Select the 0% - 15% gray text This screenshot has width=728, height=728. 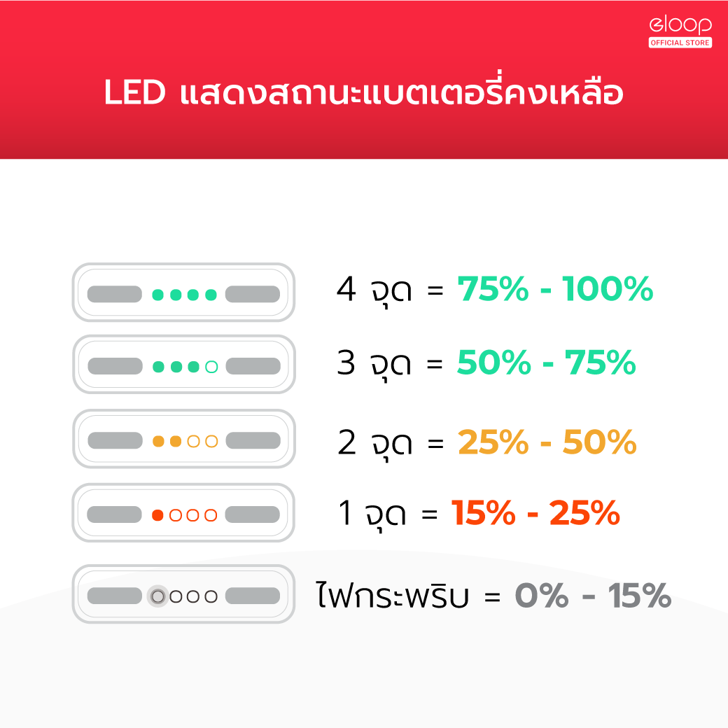click(593, 597)
